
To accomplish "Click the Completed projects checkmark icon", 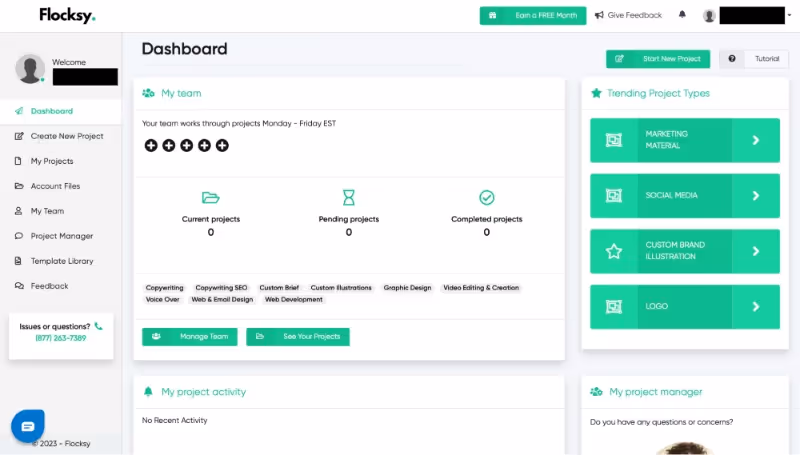I will [487, 197].
